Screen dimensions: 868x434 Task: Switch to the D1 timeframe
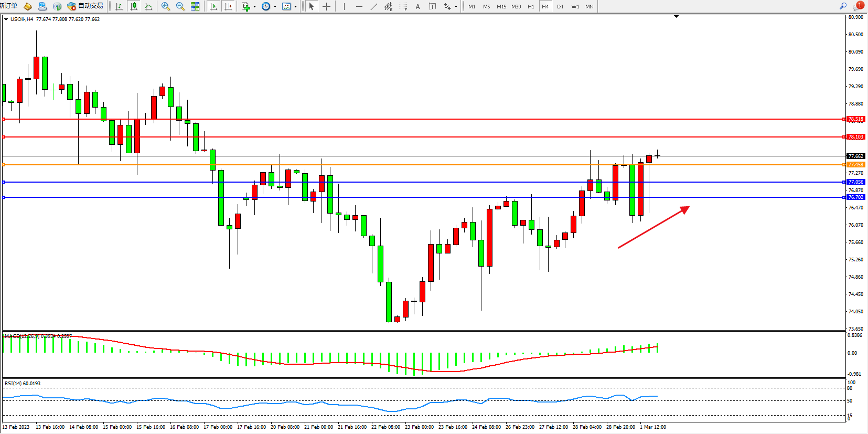coord(560,6)
